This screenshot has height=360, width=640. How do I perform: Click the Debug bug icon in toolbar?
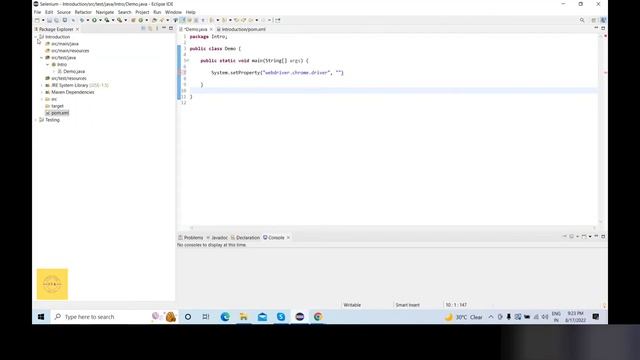point(82,20)
